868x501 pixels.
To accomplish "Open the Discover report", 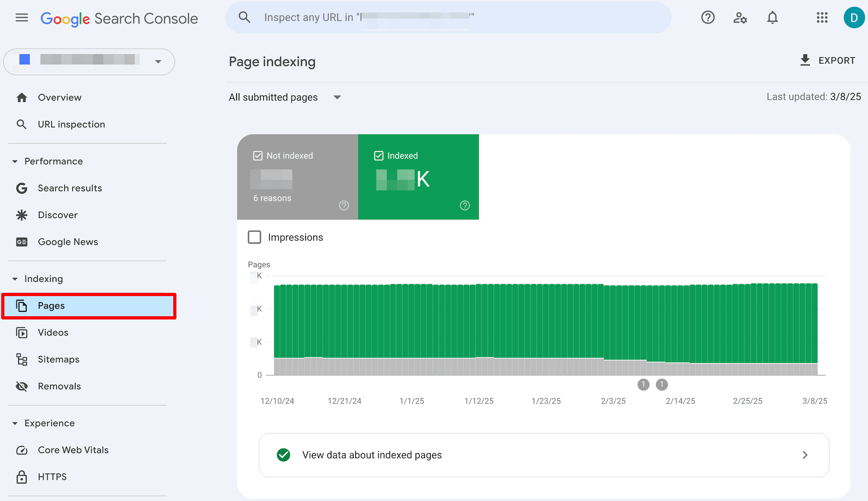I will [x=58, y=215].
